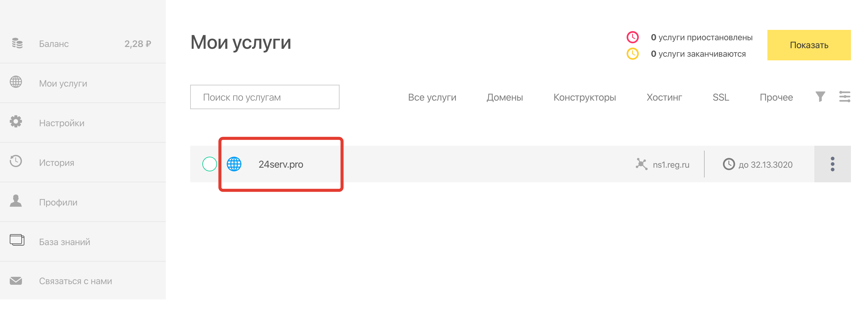Open the filter funnel icon
Image resolution: width=868 pixels, height=325 pixels.
(x=820, y=97)
